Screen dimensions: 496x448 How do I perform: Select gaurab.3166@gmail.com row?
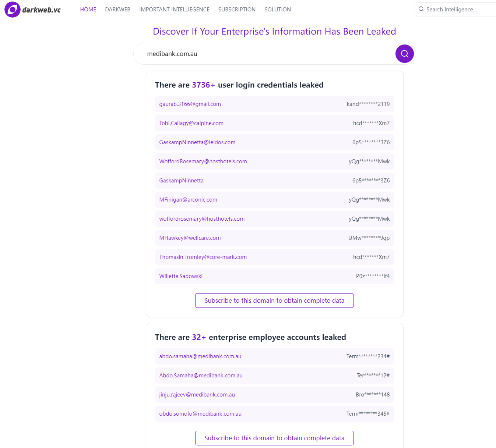[x=274, y=104]
